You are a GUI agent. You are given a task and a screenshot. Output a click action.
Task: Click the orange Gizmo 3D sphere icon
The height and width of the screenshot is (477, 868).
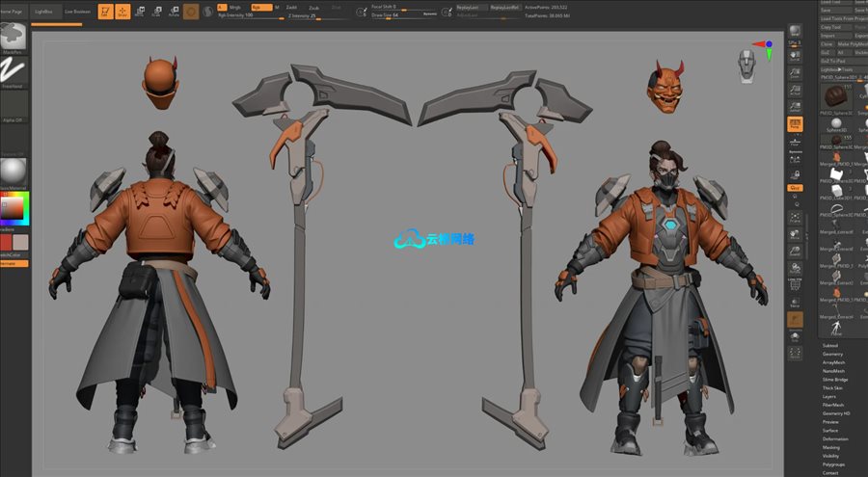(x=192, y=12)
